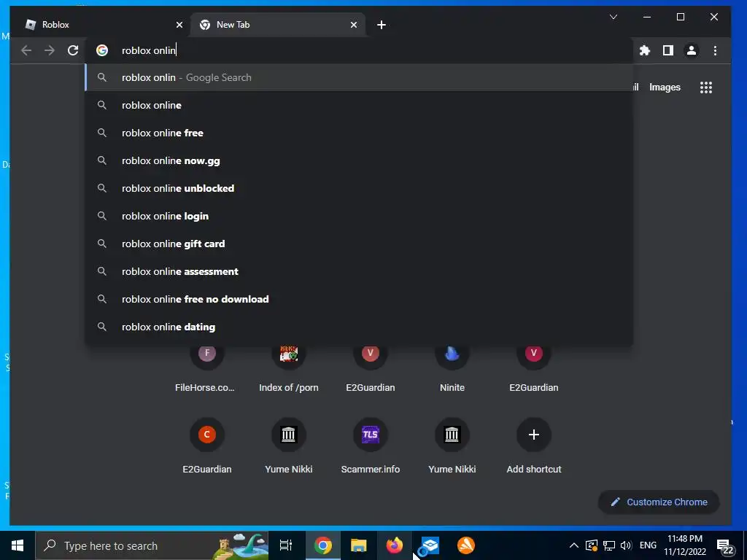Open the profile avatar icon
747x560 pixels.
coord(692,50)
